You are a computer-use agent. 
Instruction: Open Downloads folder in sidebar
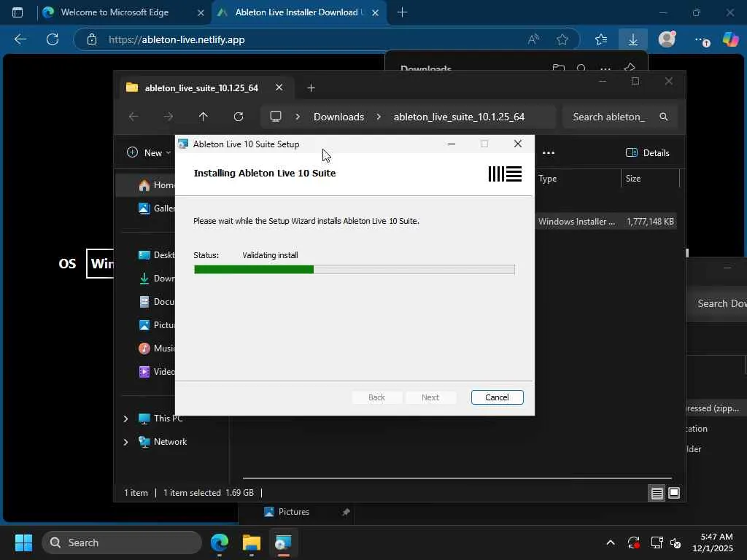(158, 278)
